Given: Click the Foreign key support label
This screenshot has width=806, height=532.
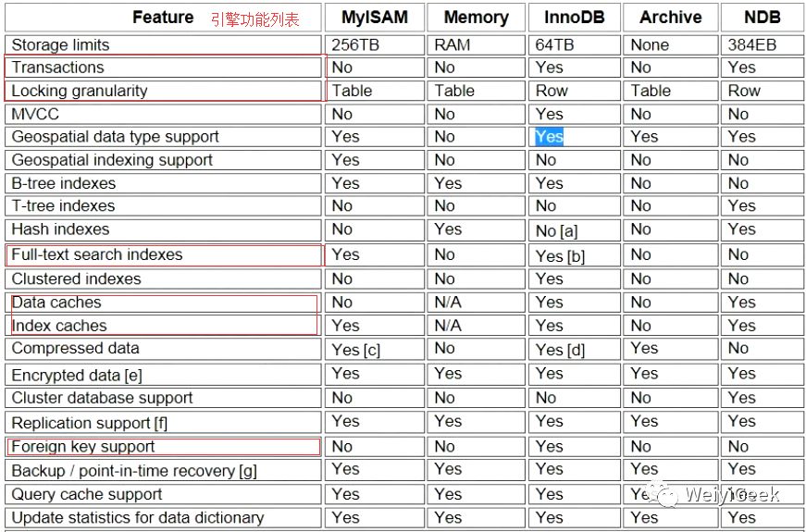Looking at the screenshot, I should pyautogui.click(x=83, y=447).
